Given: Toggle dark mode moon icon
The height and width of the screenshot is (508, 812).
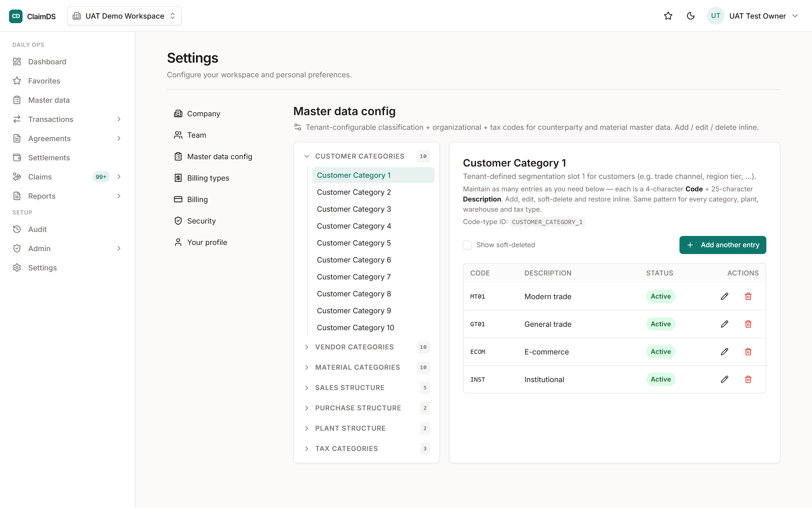Looking at the screenshot, I should [x=690, y=16].
